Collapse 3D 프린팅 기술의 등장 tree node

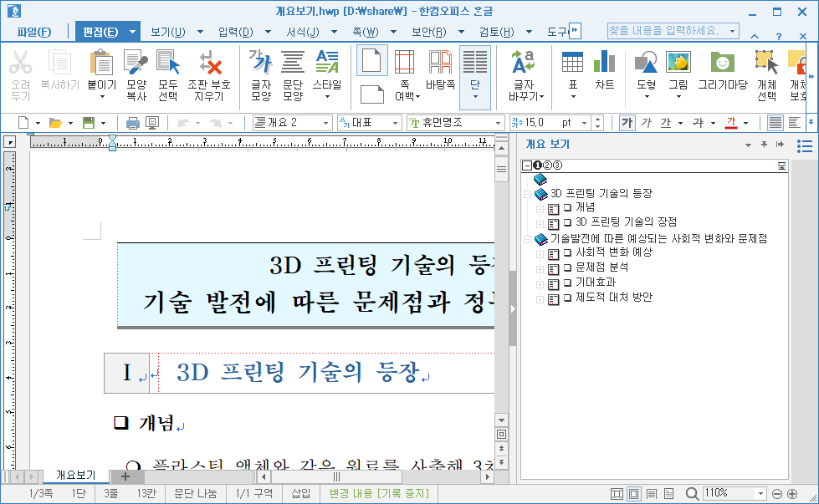pos(528,194)
